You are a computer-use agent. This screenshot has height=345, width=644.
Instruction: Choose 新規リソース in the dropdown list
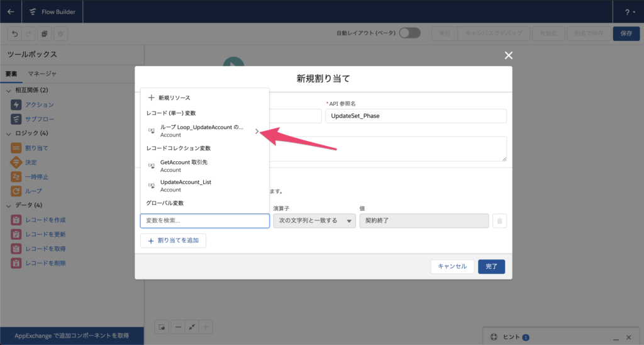tap(205, 98)
